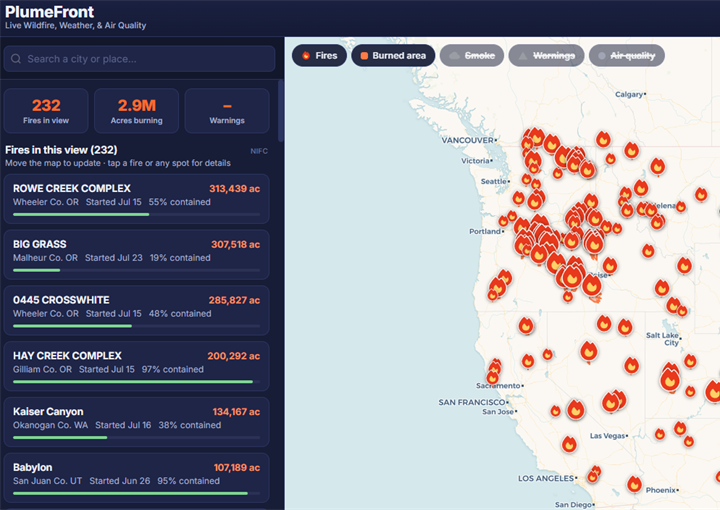This screenshot has width=720, height=510.
Task: Click the city search field
Action: pyautogui.click(x=140, y=59)
